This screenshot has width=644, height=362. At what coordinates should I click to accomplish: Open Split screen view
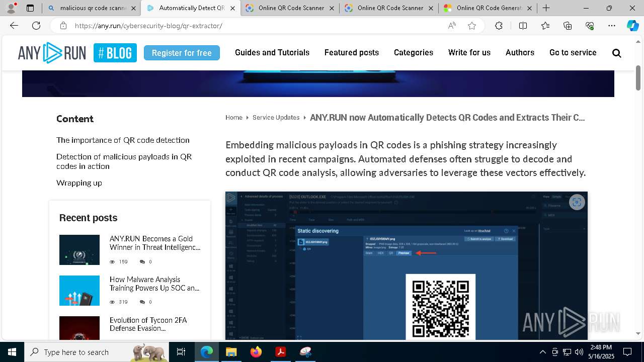(x=523, y=26)
